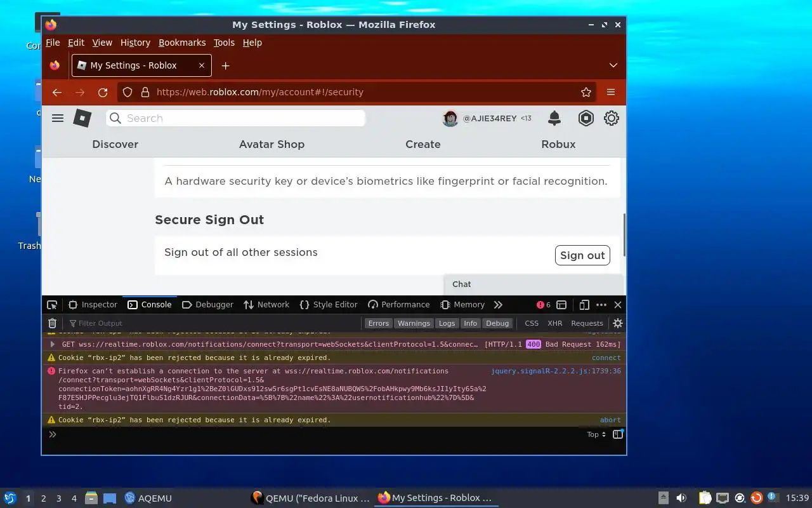Toggle the split console icon in DevTools
This screenshot has width=812, height=508.
(561, 305)
